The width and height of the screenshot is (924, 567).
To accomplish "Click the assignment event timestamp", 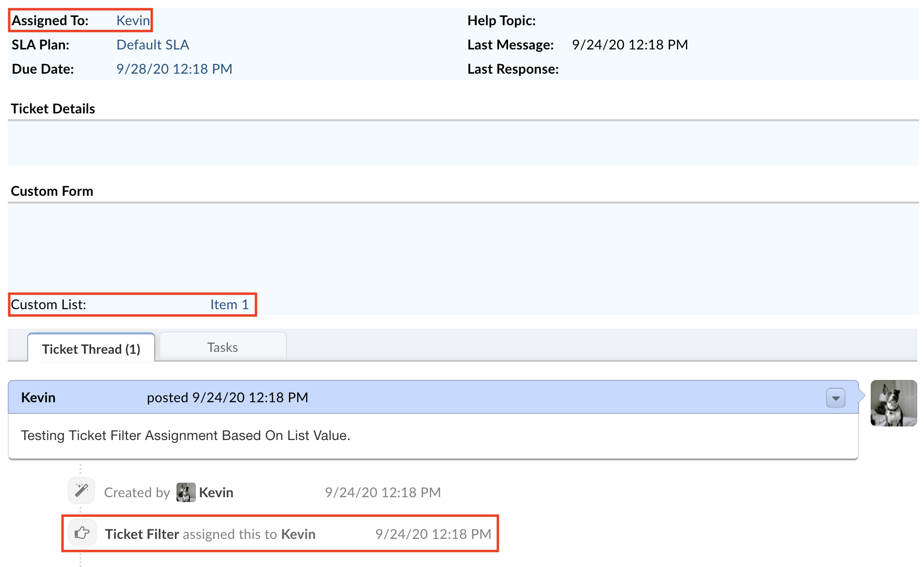I will point(433,534).
